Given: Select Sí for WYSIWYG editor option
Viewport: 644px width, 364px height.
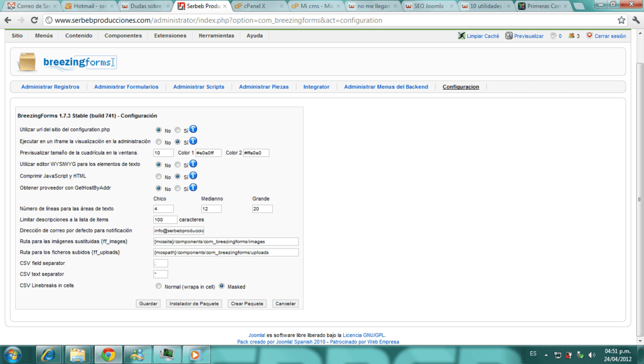Looking at the screenshot, I should pos(177,165).
